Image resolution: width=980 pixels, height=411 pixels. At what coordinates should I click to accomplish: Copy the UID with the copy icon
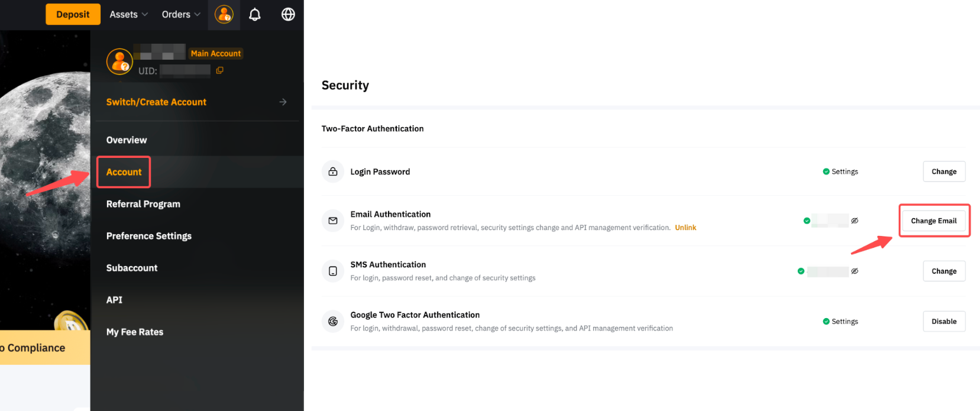219,70
